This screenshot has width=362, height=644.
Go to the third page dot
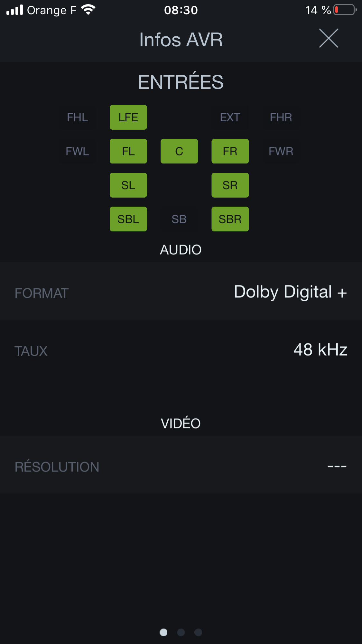click(x=198, y=632)
